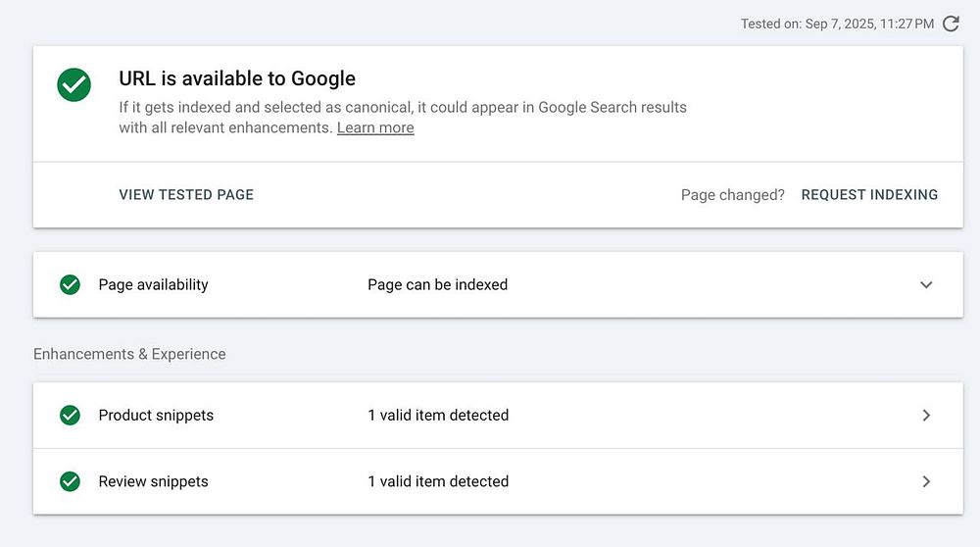This screenshot has width=980, height=547.
Task: Click the green check next to Product snippets
Action: 70,415
